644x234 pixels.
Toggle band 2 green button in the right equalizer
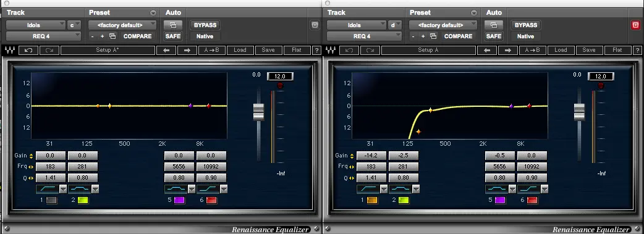[404, 200]
